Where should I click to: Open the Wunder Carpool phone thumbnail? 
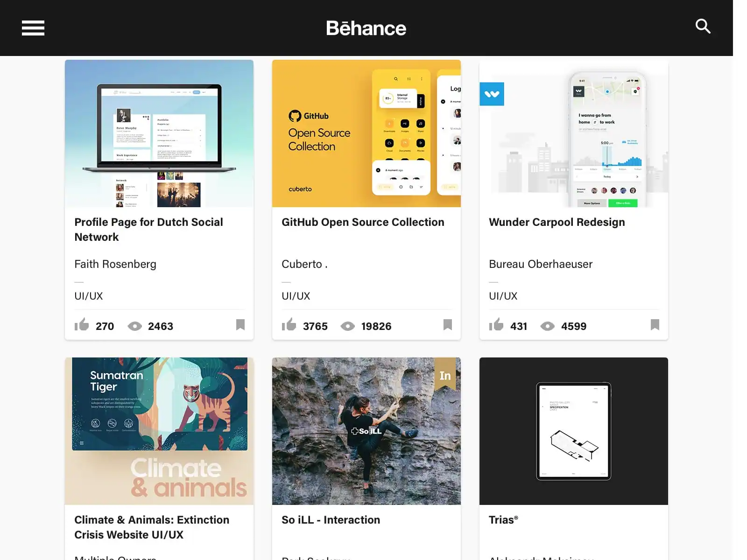(574, 133)
